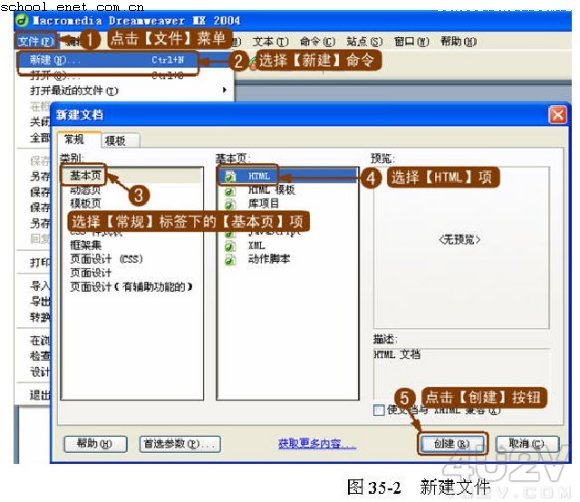580x502 pixels.
Task: Select 模板页 in the category list
Action: (x=85, y=203)
